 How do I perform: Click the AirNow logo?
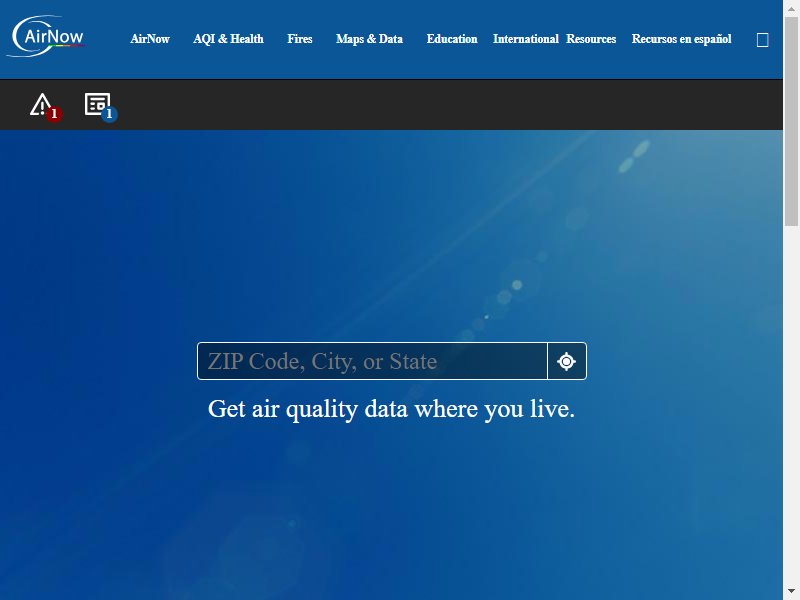46,36
